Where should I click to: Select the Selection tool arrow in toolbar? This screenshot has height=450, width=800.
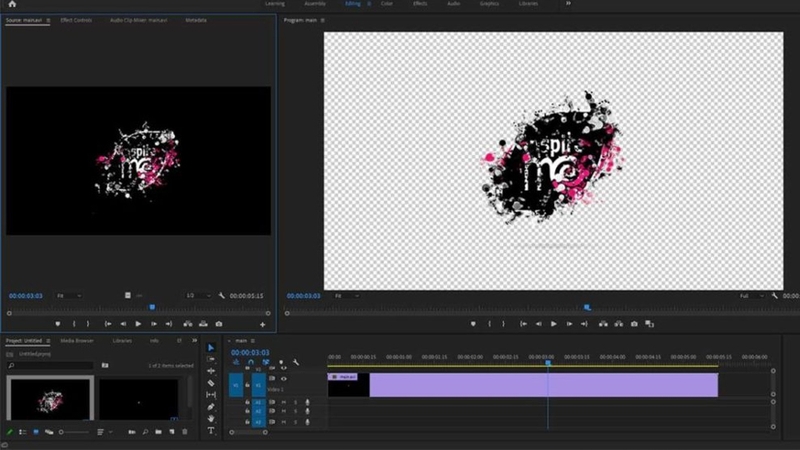211,347
